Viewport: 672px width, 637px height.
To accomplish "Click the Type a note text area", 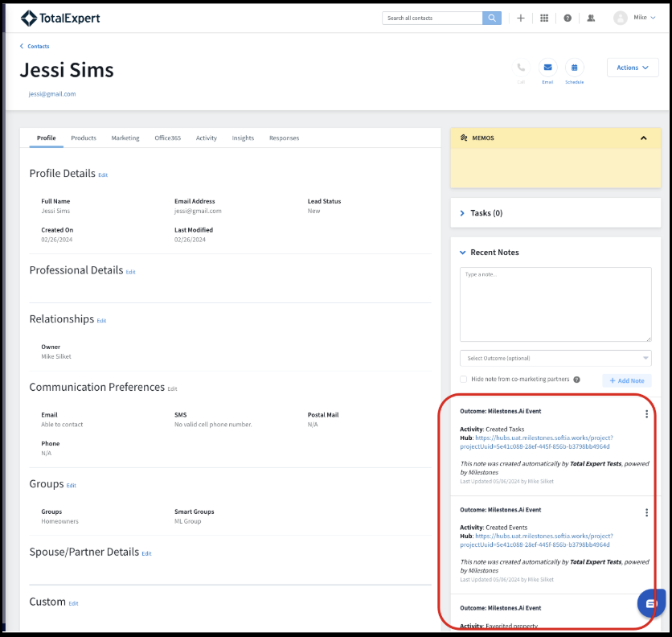I will 555,305.
